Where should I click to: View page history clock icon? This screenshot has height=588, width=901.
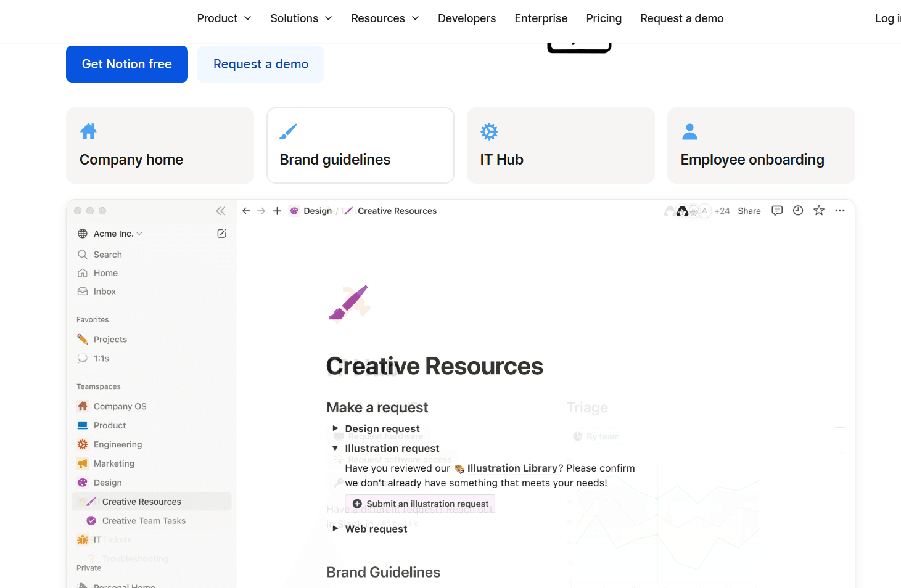click(x=798, y=211)
